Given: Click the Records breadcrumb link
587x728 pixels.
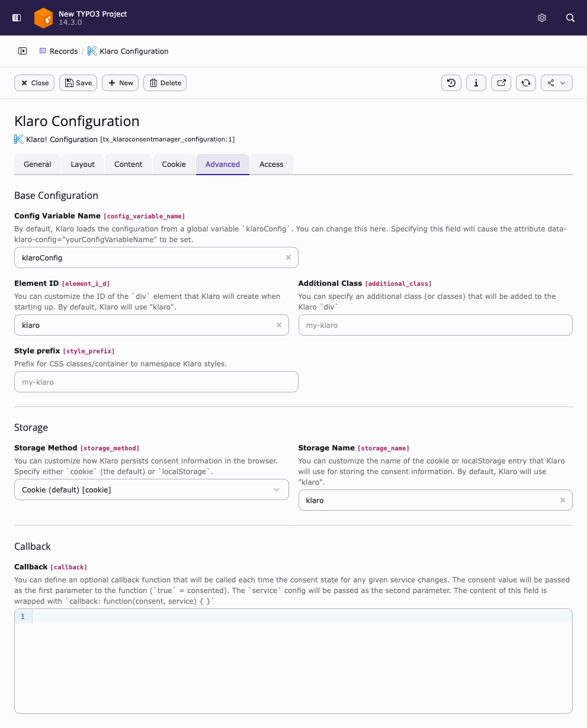Looking at the screenshot, I should tap(64, 51).
